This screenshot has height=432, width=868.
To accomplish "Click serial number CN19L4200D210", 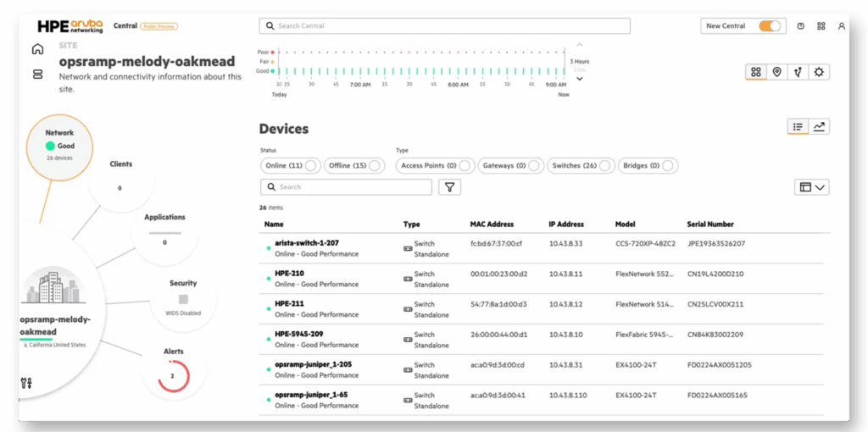I will tap(715, 274).
